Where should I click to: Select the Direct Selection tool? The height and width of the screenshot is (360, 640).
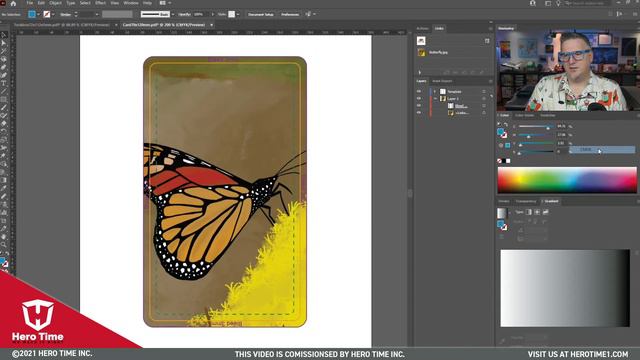point(4,43)
